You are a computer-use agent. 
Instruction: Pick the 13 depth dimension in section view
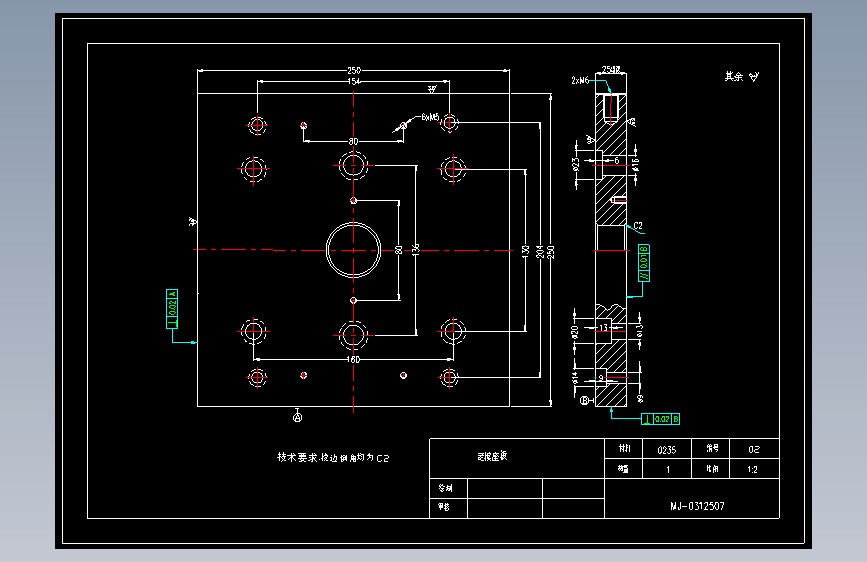point(603,327)
